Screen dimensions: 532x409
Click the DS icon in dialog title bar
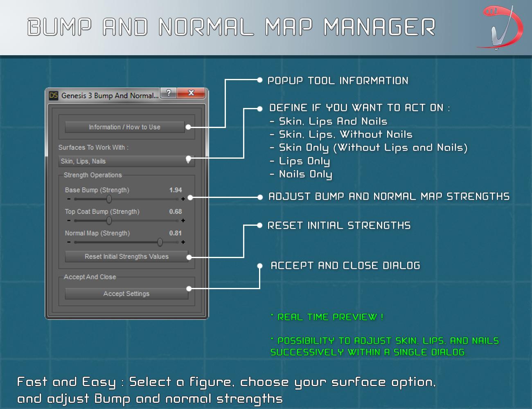tap(54, 95)
